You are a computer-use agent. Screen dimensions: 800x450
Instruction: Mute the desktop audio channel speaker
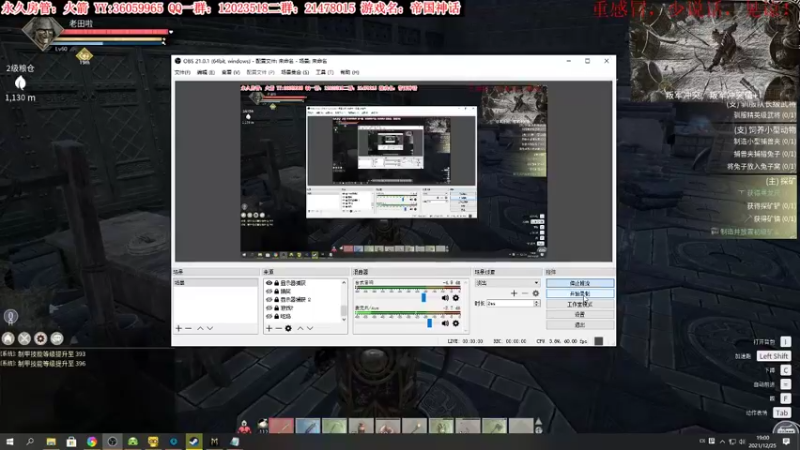point(445,297)
